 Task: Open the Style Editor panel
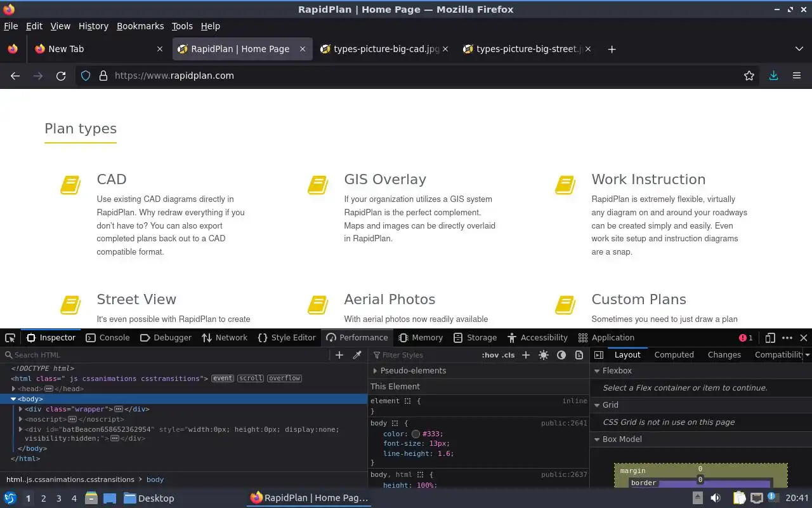coord(287,338)
